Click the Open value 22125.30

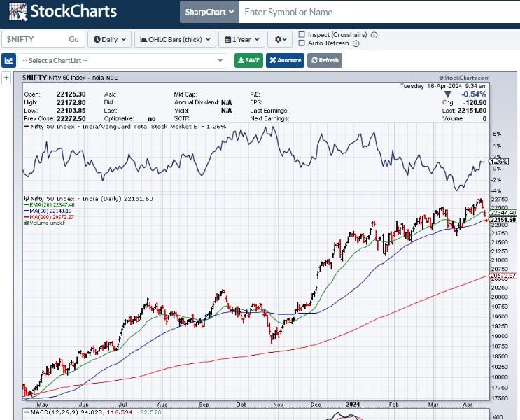tap(71, 94)
